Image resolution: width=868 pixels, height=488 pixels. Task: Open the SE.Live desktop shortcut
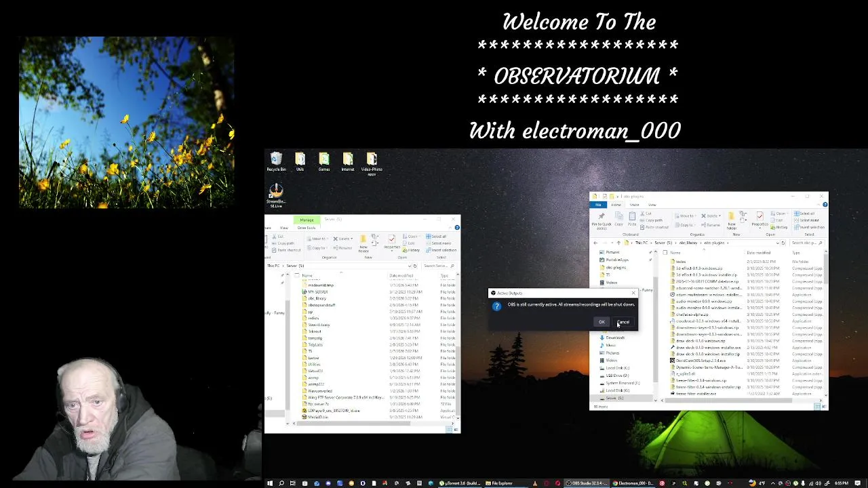click(x=276, y=195)
